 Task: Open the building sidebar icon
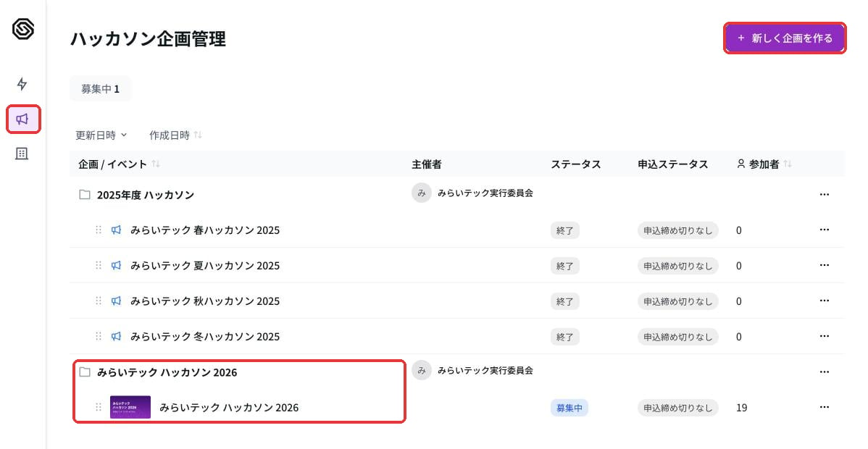(22, 154)
